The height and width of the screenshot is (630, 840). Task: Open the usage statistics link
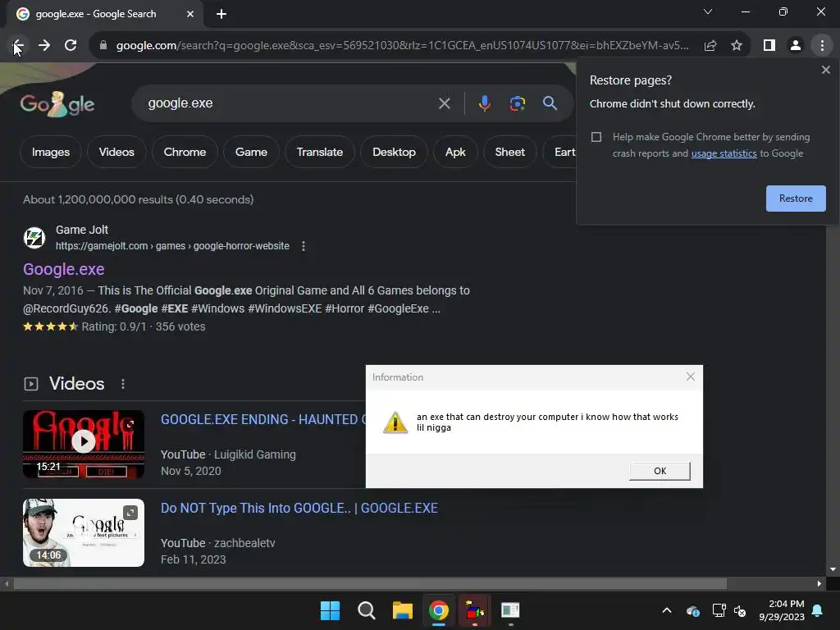(724, 153)
